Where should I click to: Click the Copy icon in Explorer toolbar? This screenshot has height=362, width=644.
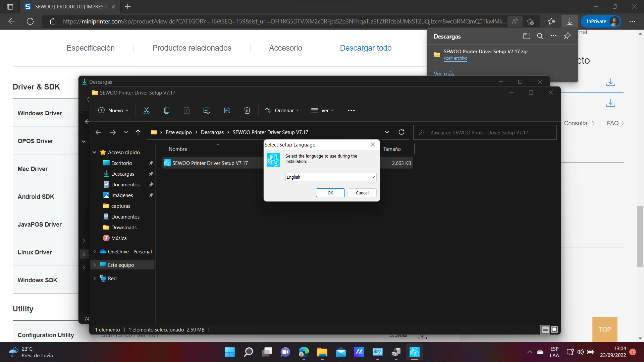(x=167, y=110)
